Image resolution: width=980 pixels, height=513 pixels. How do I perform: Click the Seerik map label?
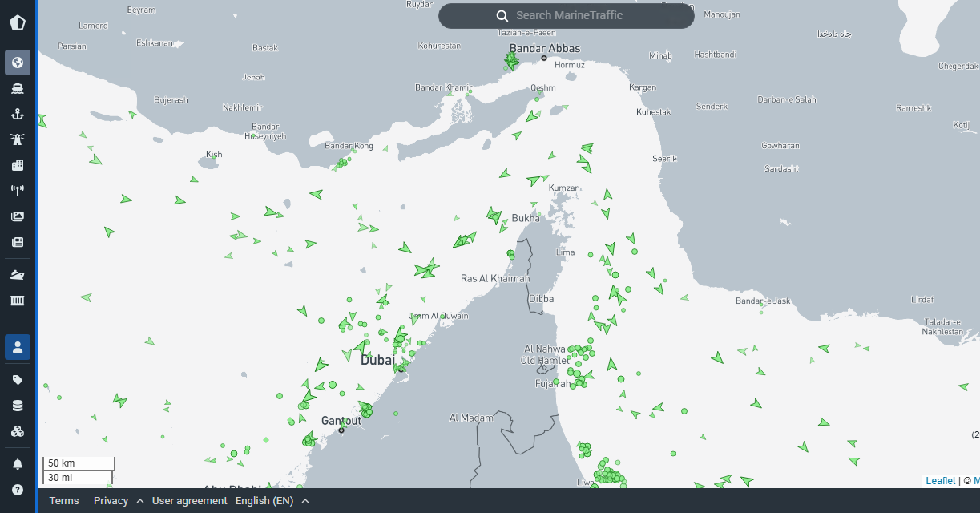point(664,159)
